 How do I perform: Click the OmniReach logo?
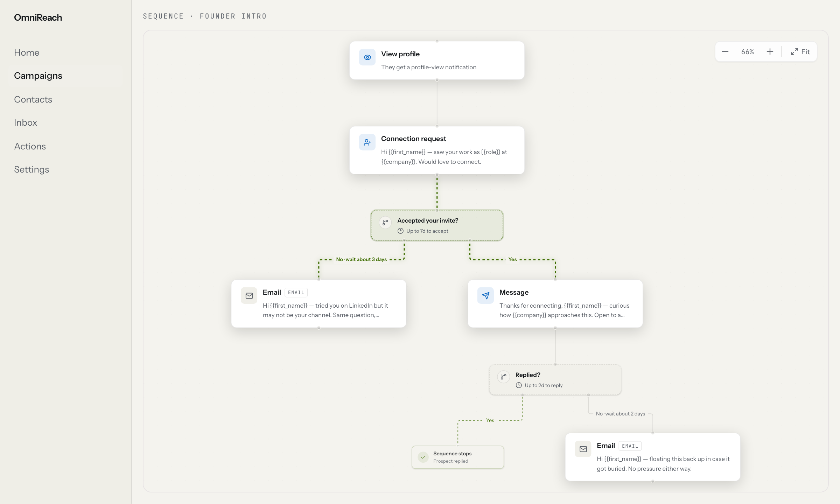[x=38, y=17]
